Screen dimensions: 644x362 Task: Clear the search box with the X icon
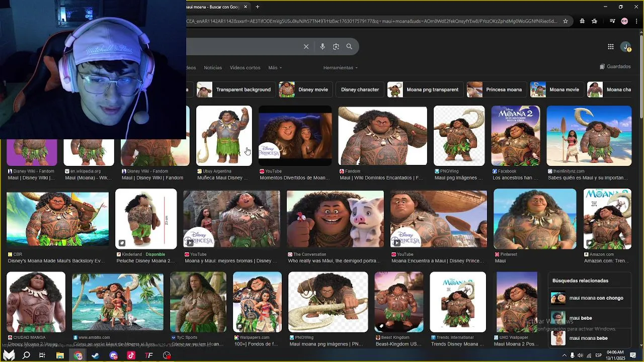[306, 47]
